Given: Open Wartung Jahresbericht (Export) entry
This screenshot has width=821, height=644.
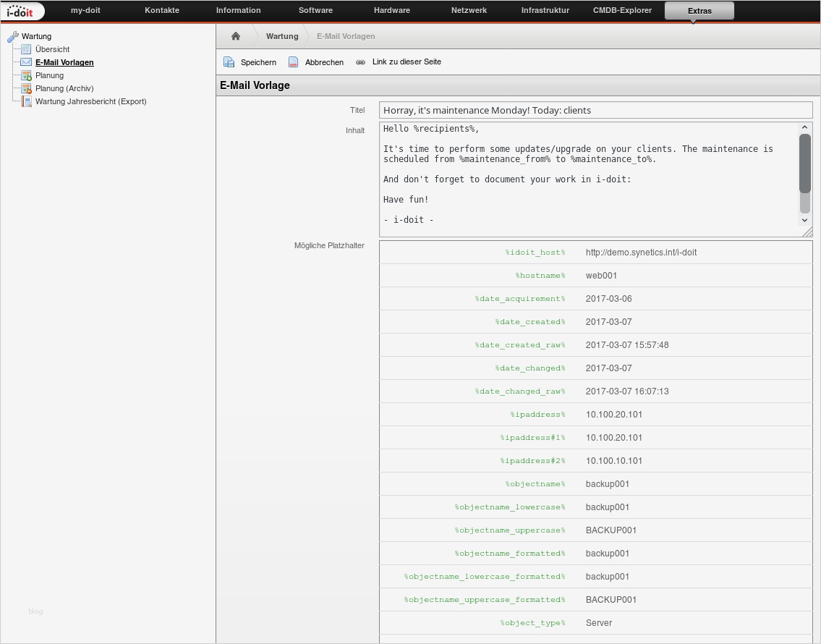Looking at the screenshot, I should point(90,101).
